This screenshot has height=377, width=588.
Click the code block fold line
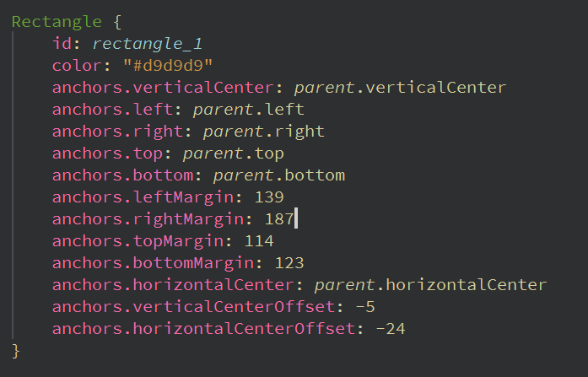[x=13, y=186]
